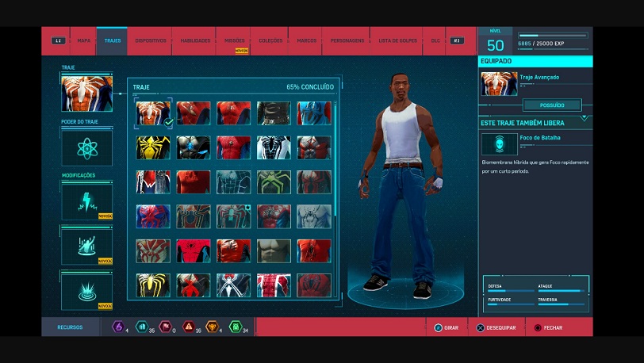This screenshot has height=363, width=644.
Task: Click the Defesa stat bar
Action: coord(511,291)
